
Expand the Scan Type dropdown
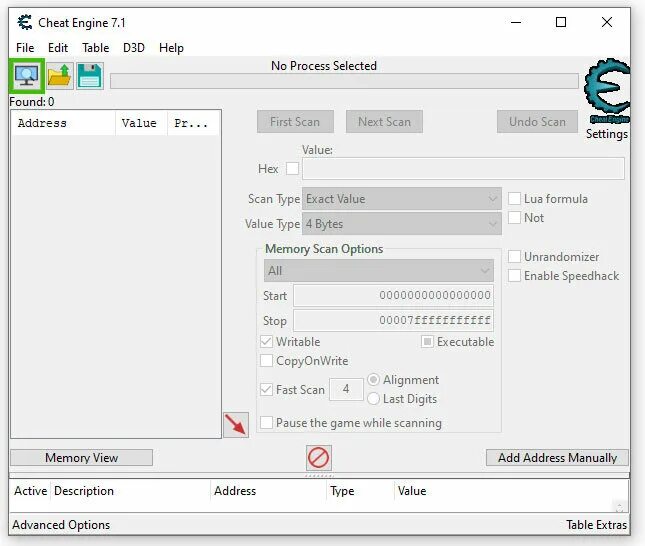pos(401,199)
